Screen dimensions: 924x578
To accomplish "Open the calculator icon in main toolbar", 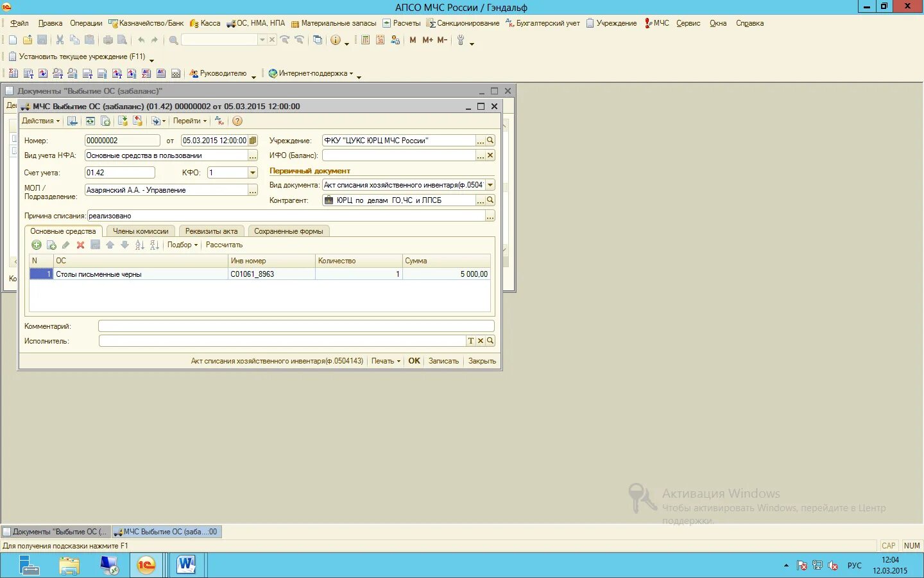I will point(365,40).
